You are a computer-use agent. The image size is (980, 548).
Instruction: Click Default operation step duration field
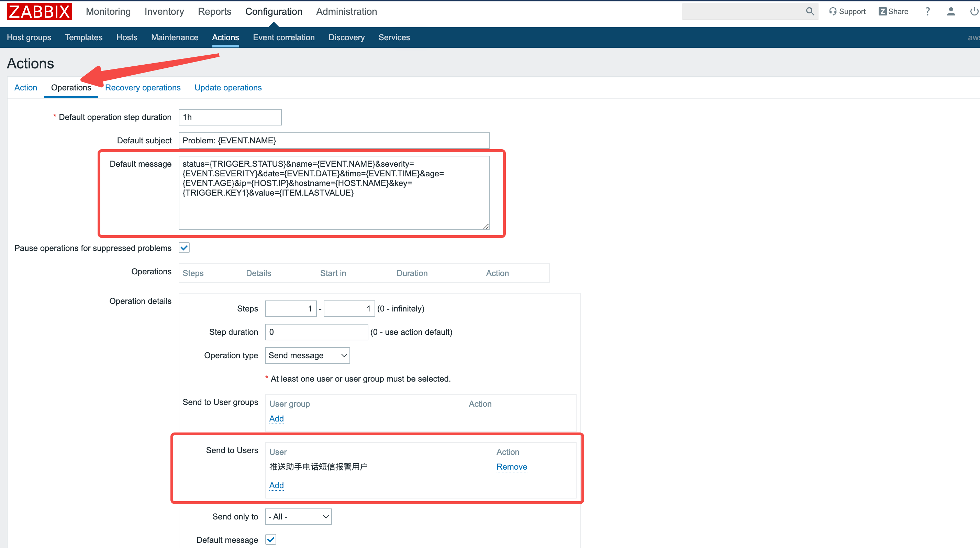click(x=230, y=117)
